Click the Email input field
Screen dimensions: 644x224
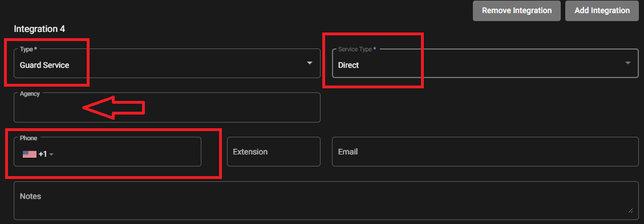(485, 152)
